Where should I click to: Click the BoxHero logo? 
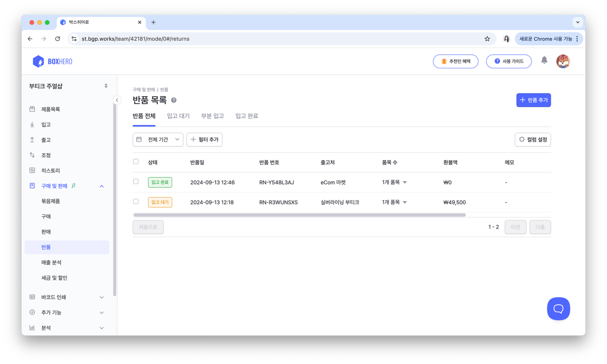[53, 61]
